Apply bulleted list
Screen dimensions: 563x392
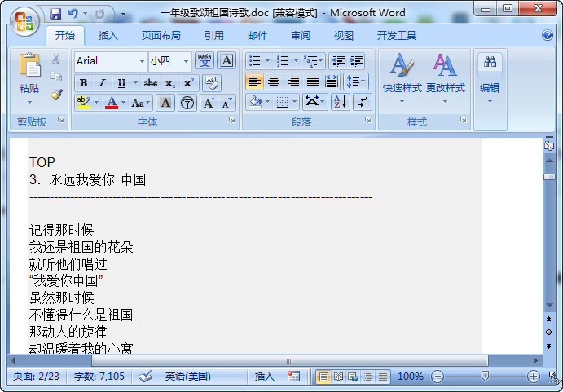click(x=255, y=61)
